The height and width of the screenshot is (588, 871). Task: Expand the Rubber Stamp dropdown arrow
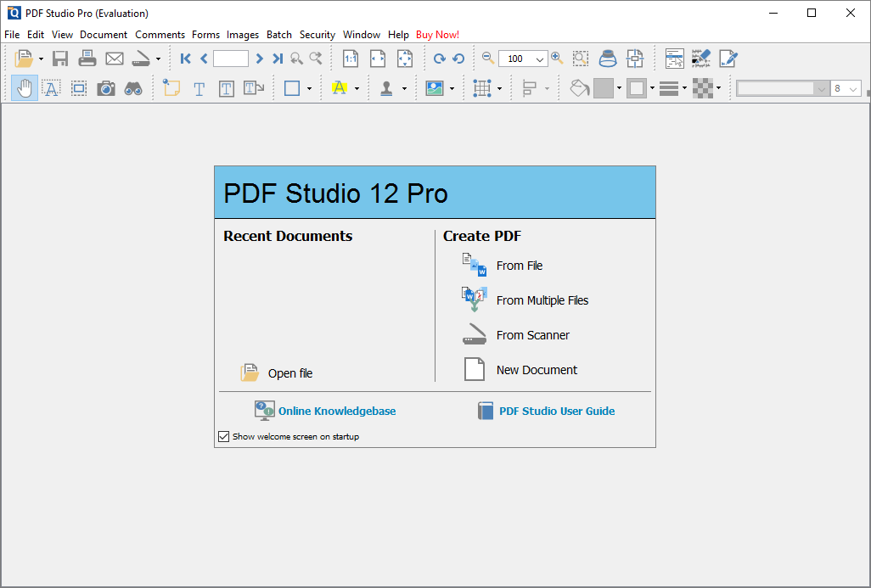click(x=404, y=89)
